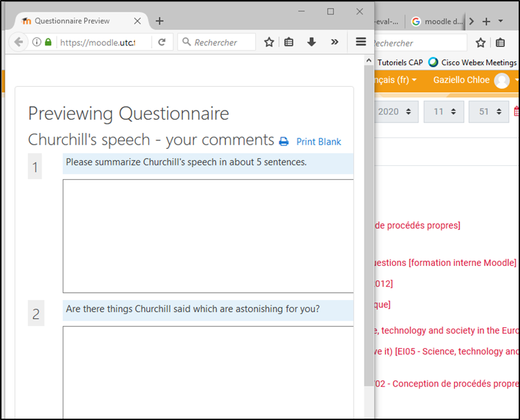Click the scroll-up arrow of the preview scrollbar
Image resolution: width=520 pixels, height=420 pixels.
pyautogui.click(x=369, y=61)
